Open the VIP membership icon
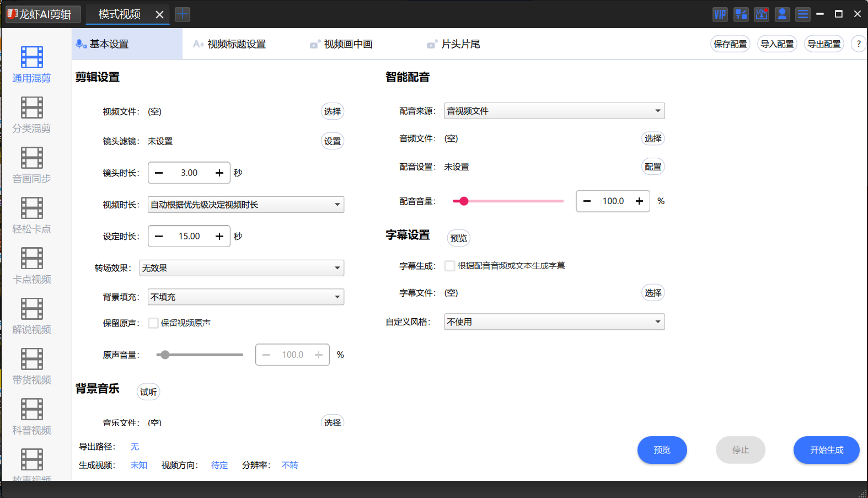 point(720,14)
